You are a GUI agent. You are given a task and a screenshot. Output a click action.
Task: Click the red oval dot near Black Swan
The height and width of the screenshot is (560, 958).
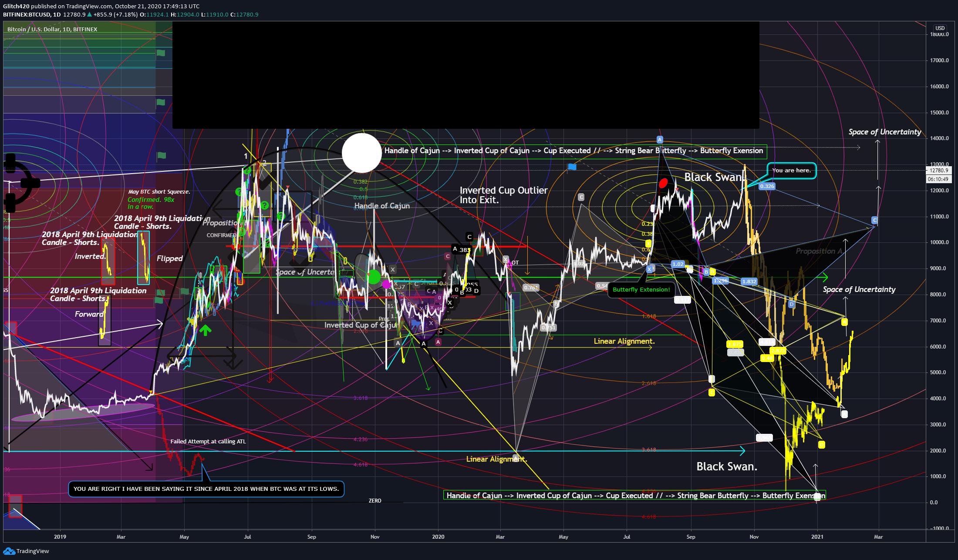pyautogui.click(x=663, y=183)
